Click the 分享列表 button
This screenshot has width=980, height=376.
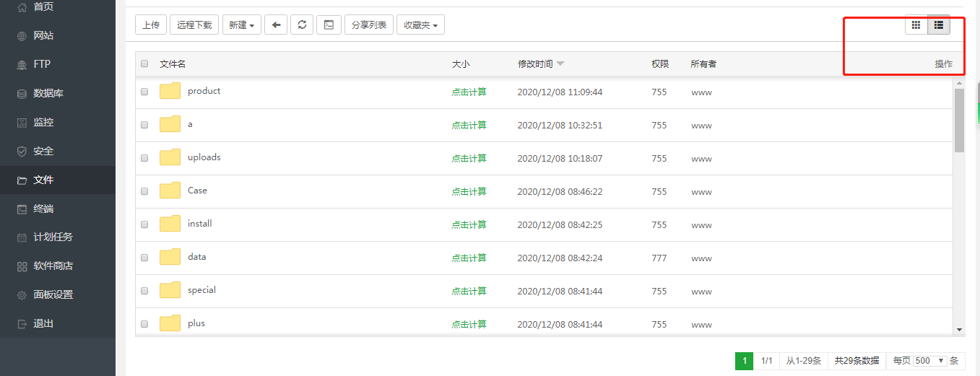(369, 25)
